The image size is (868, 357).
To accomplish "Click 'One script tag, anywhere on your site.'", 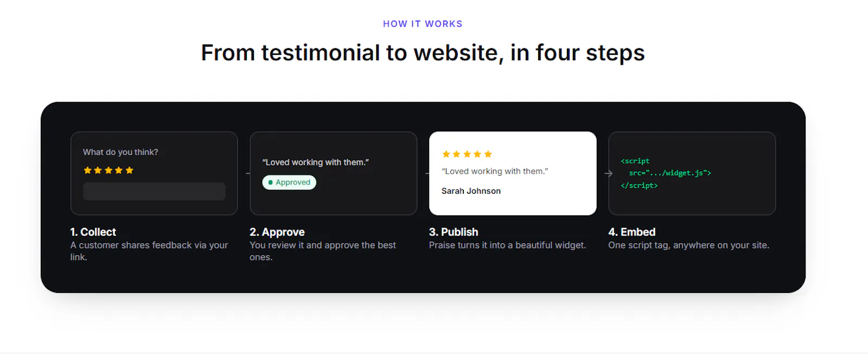I will pyautogui.click(x=688, y=245).
